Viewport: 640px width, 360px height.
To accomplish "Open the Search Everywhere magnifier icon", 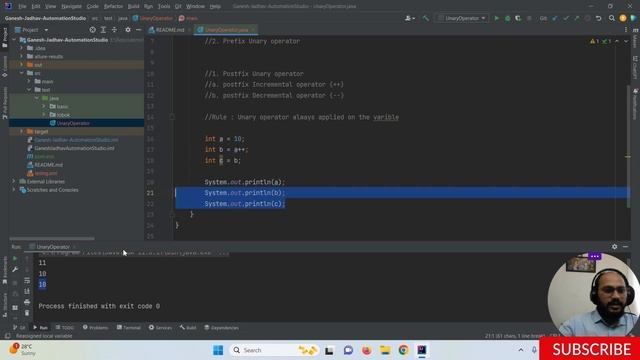I will click(x=611, y=18).
